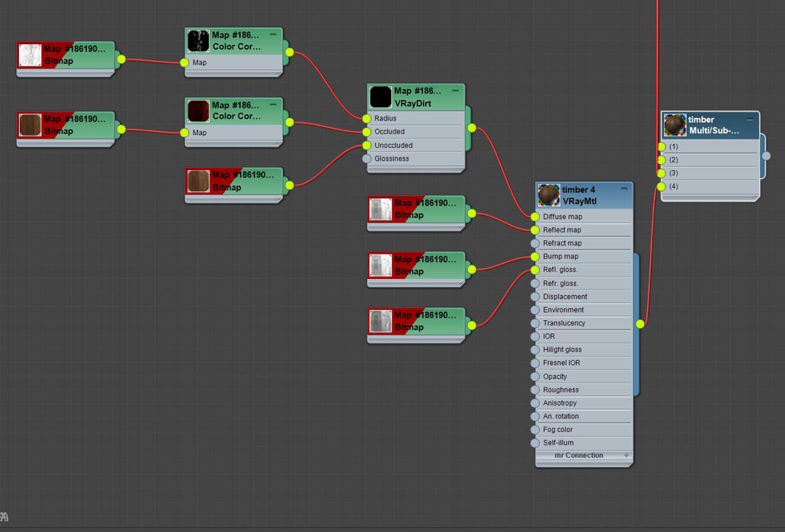Click the Refr. gloss. input socket
Viewport: 785px width, 532px height.
[x=535, y=284]
